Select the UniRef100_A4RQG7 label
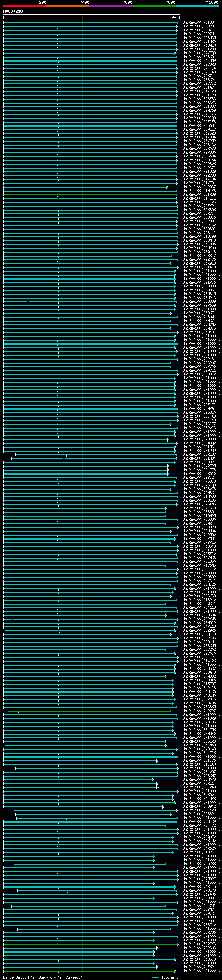 point(199,187)
